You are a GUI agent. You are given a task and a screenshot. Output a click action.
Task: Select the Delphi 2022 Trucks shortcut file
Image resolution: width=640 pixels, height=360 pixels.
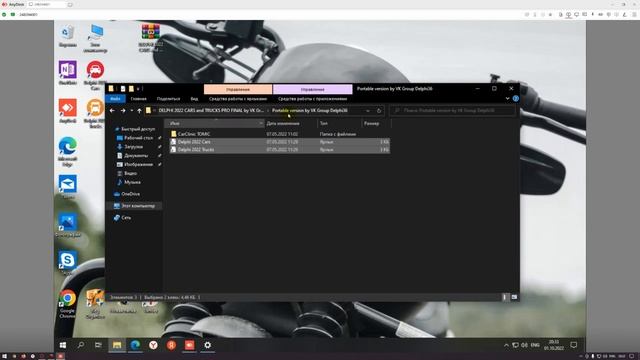point(280,149)
